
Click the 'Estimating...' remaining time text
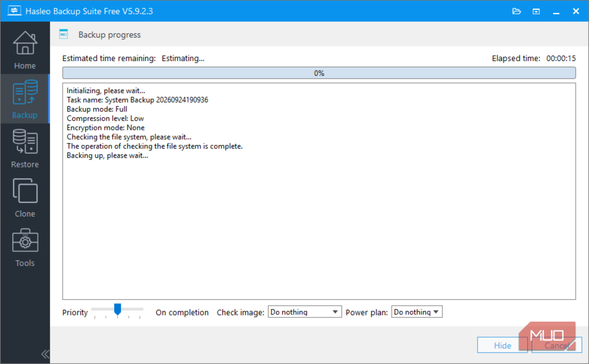183,58
